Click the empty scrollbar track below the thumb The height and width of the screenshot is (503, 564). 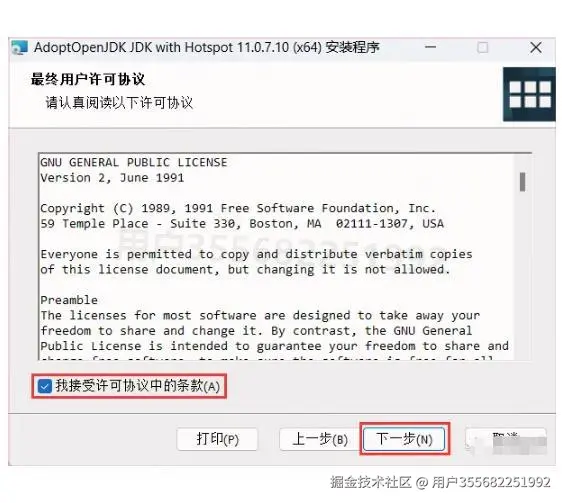click(522, 275)
